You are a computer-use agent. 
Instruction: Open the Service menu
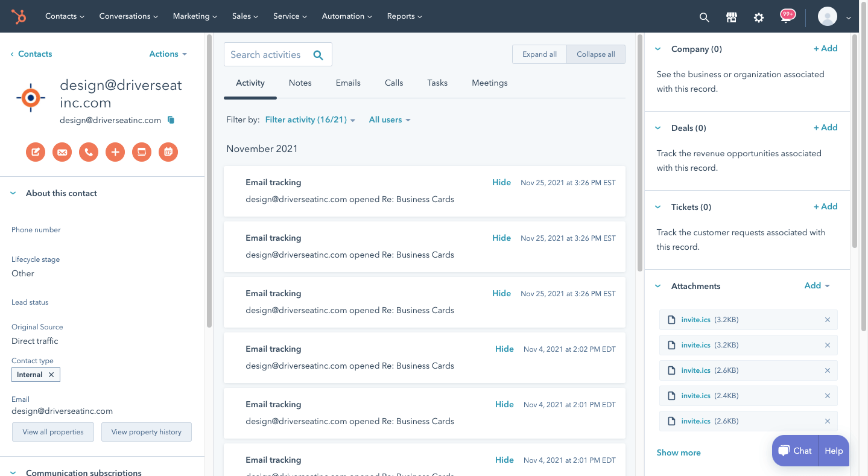click(290, 16)
